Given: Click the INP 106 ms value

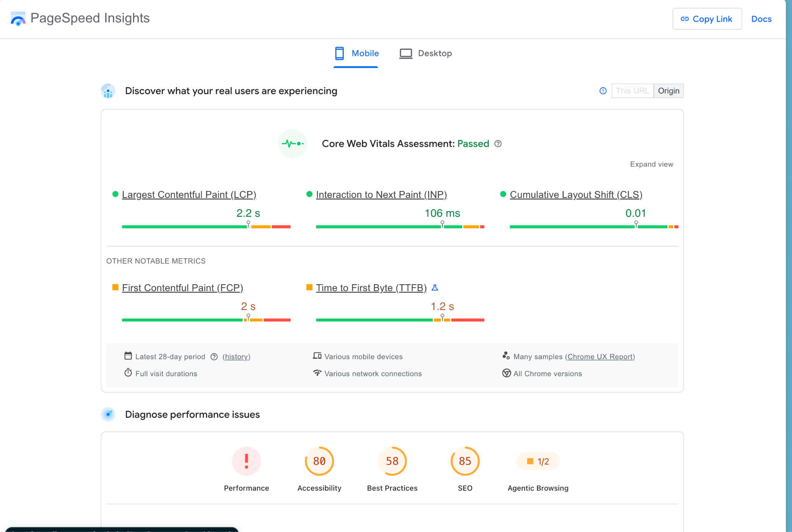Looking at the screenshot, I should coord(442,213).
